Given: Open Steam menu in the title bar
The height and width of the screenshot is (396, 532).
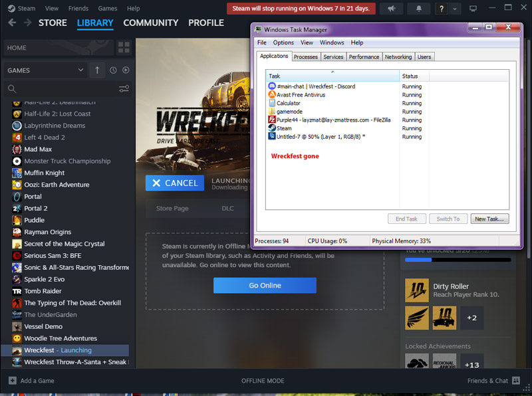Looking at the screenshot, I should coord(22,9).
